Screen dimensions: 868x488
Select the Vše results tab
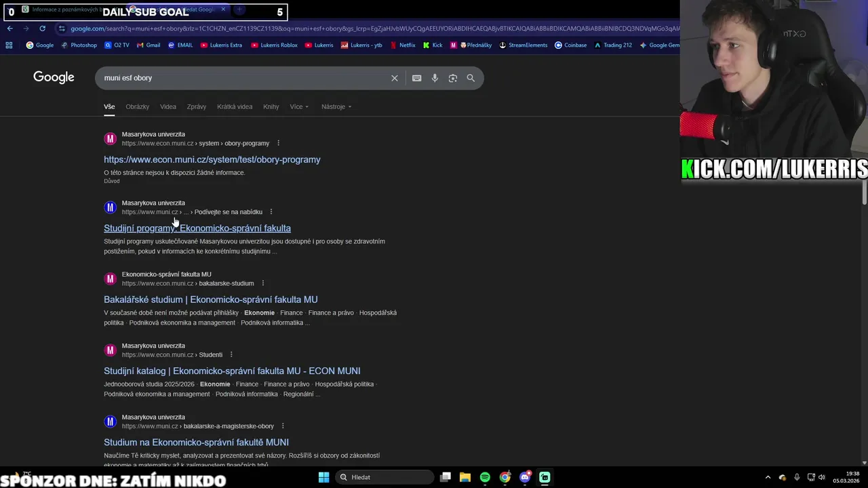pos(109,106)
